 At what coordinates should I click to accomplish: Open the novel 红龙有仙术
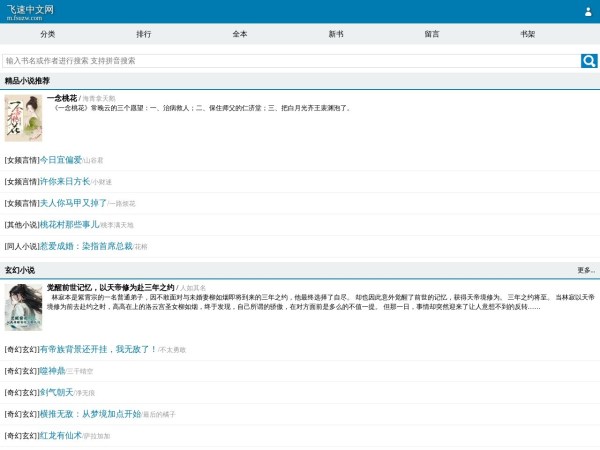[x=61, y=436]
